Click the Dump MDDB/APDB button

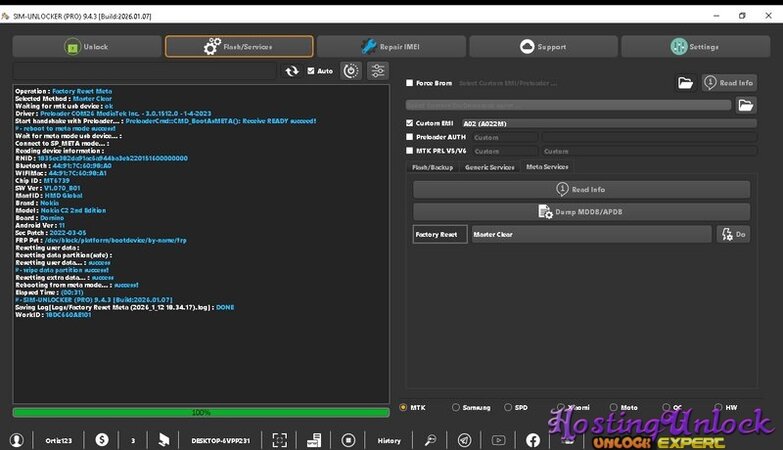[x=581, y=212]
